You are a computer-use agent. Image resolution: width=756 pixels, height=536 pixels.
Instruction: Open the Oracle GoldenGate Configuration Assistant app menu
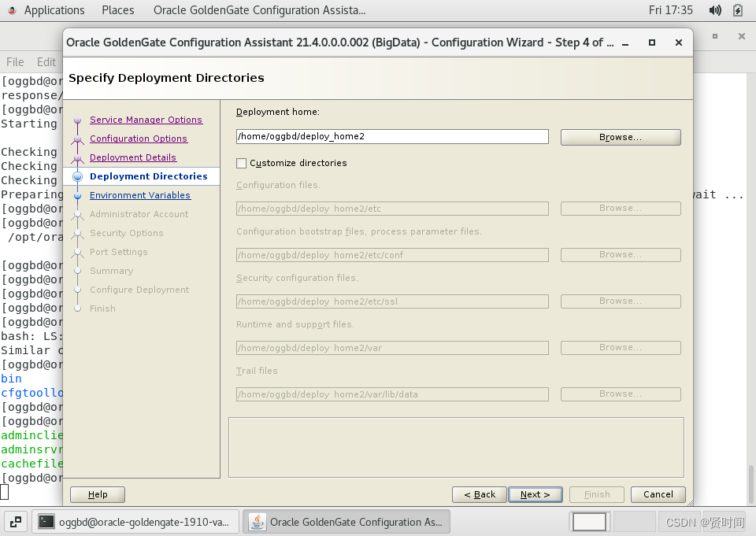tap(259, 10)
